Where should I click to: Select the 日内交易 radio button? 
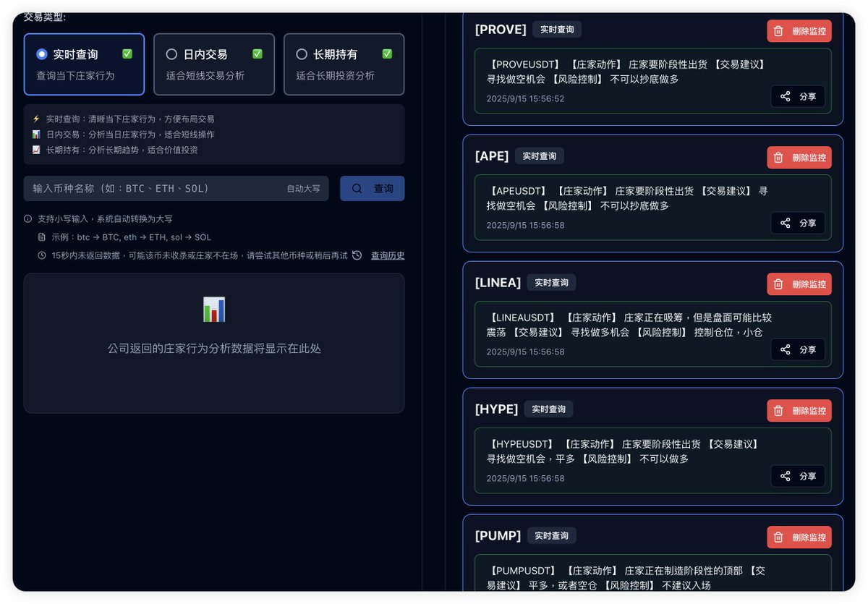point(171,54)
